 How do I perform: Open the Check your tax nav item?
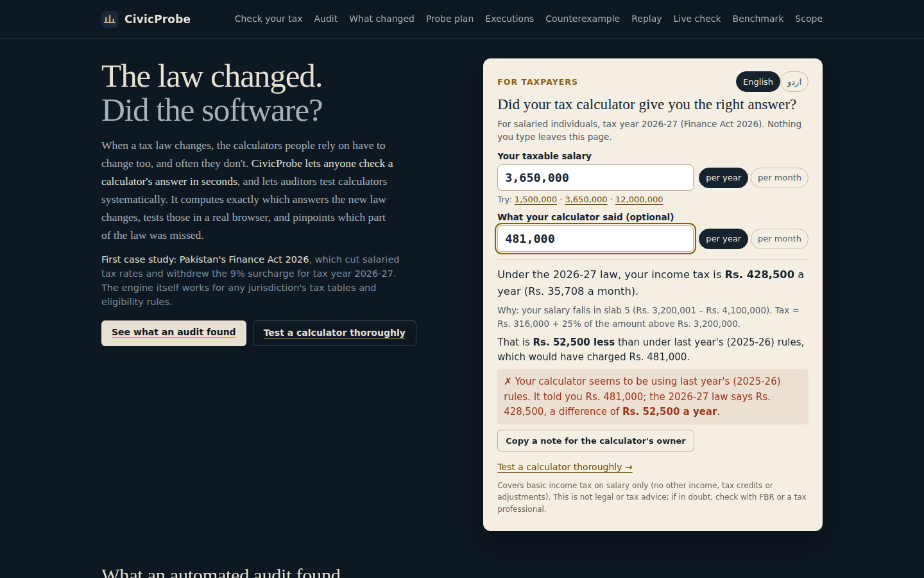pos(268,19)
